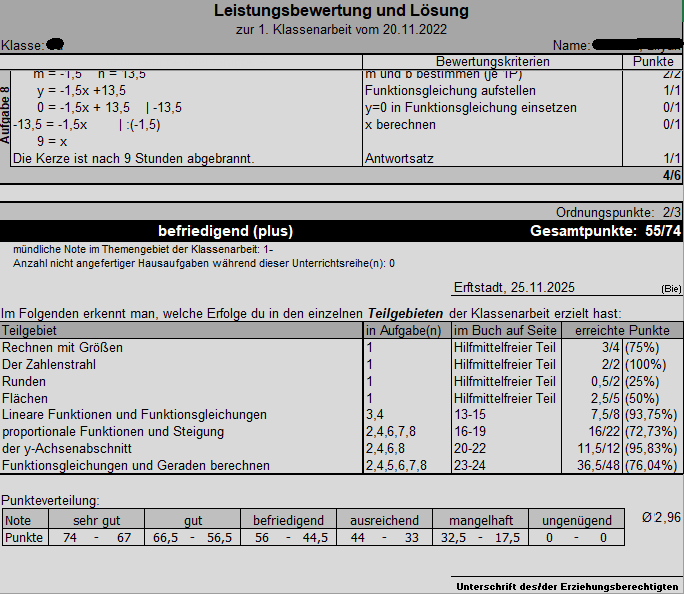Click the 'Leistungsbewertung und Lösung' title
This screenshot has width=684, height=594.
(x=341, y=11)
